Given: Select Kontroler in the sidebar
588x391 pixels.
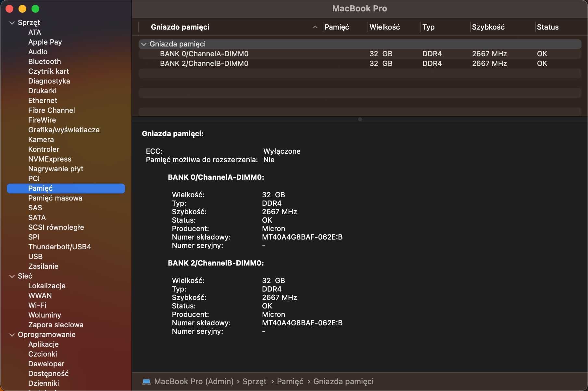Looking at the screenshot, I should [x=44, y=150].
